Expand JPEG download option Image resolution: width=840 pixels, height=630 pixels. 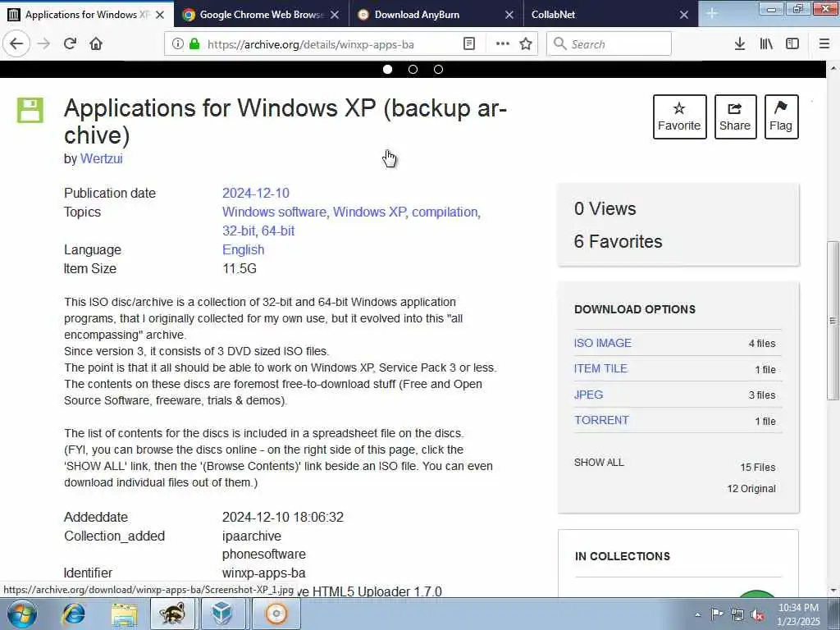coord(588,395)
